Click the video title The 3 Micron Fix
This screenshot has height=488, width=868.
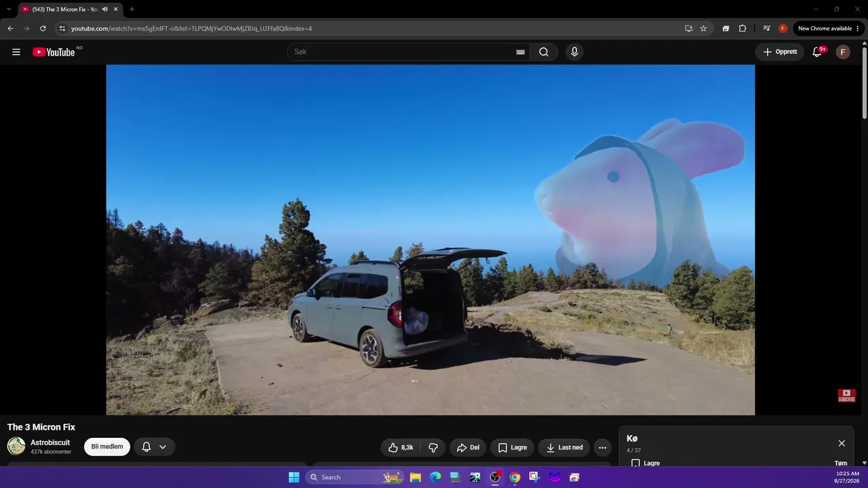41,427
